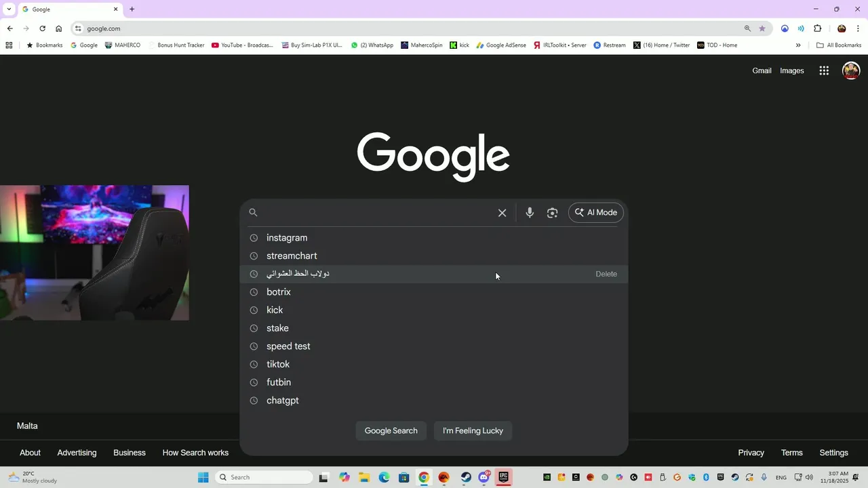This screenshot has height=488, width=868.
Task: Select the tiktok suggestion
Action: [x=434, y=365]
